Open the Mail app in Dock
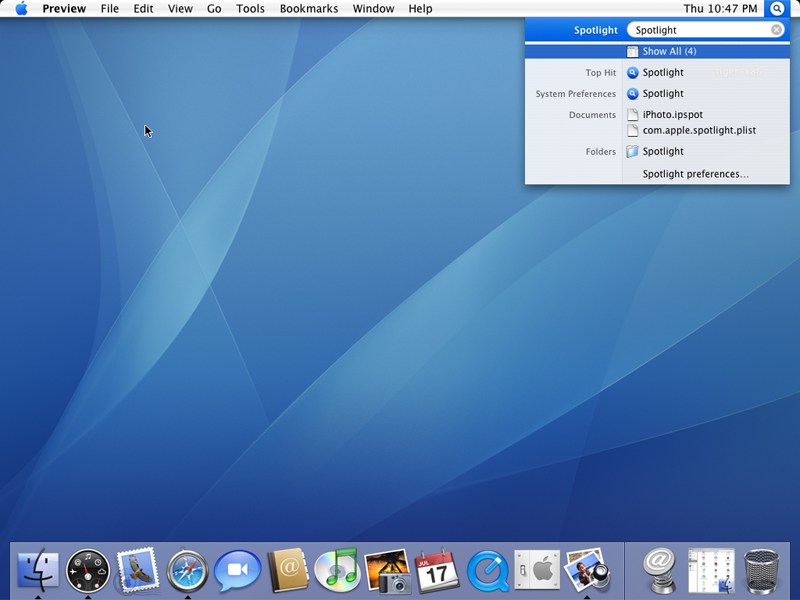Viewport: 800px width, 600px height. (x=138, y=570)
